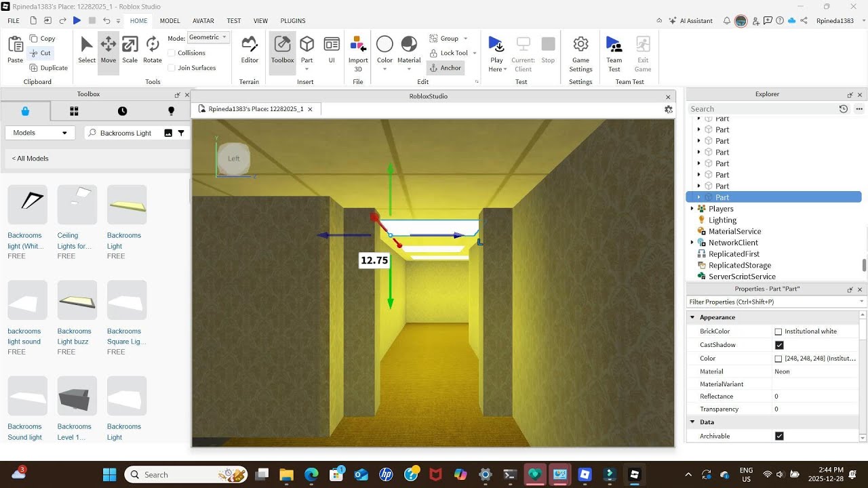
Task: Select the Backrooms Light buzz thumbnail
Action: [x=77, y=300]
